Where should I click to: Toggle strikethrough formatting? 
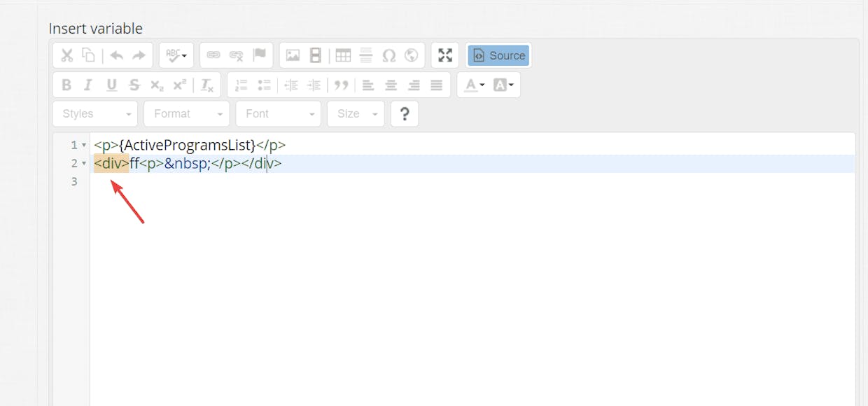[134, 85]
